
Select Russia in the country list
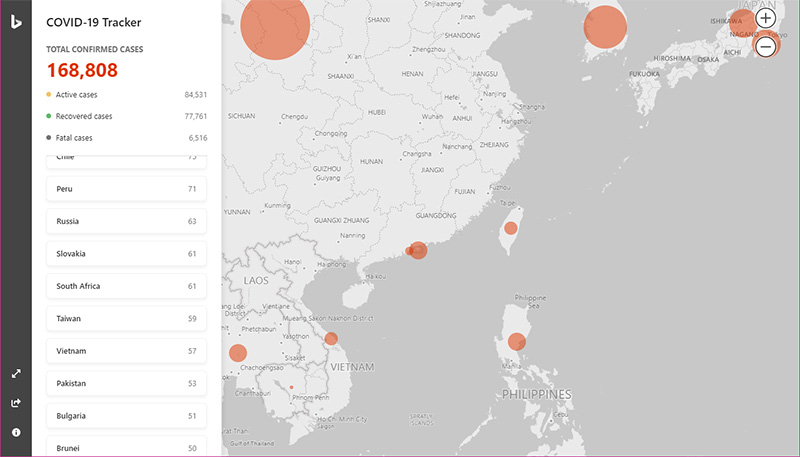126,221
